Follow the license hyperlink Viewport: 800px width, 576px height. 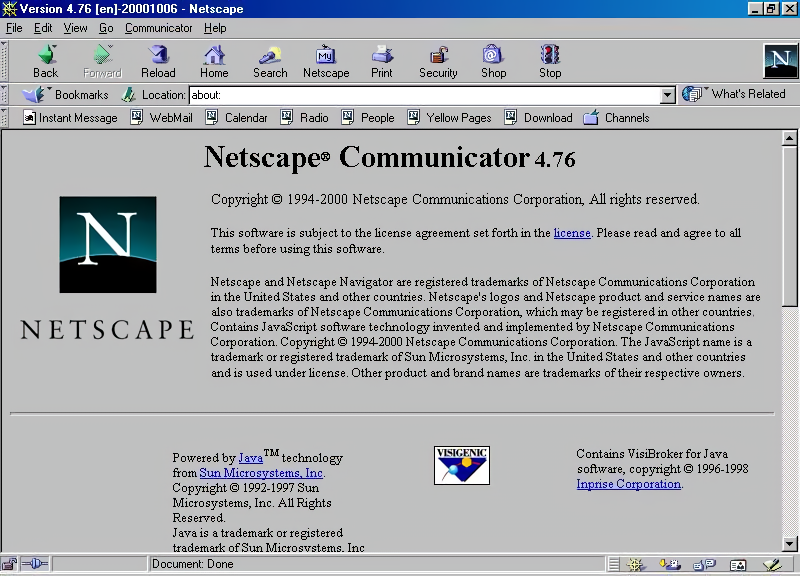point(572,233)
